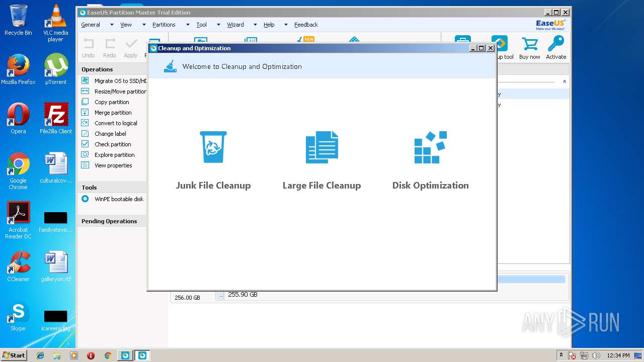
Task: Collapse right panel using double-chevron
Action: pos(564,81)
